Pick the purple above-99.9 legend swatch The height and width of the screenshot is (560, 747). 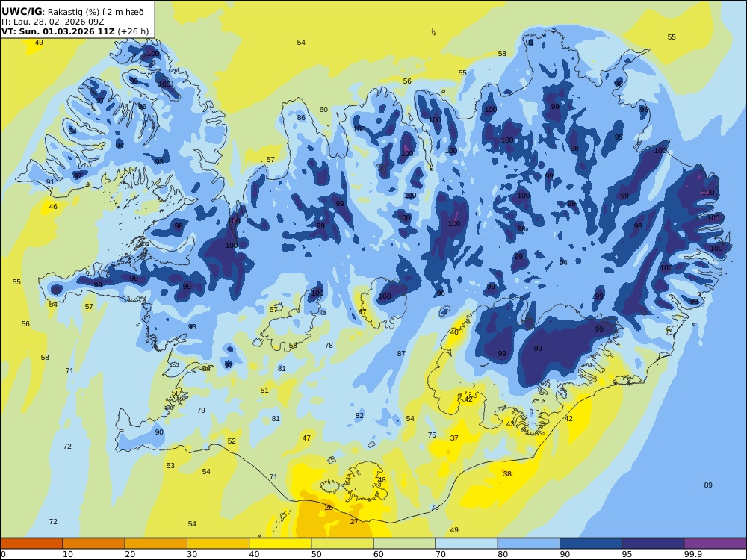715,544
